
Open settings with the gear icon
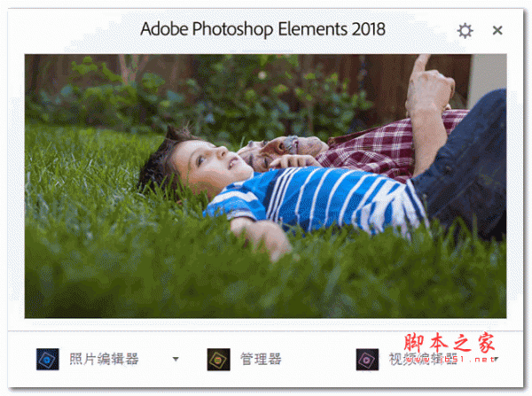coord(465,31)
